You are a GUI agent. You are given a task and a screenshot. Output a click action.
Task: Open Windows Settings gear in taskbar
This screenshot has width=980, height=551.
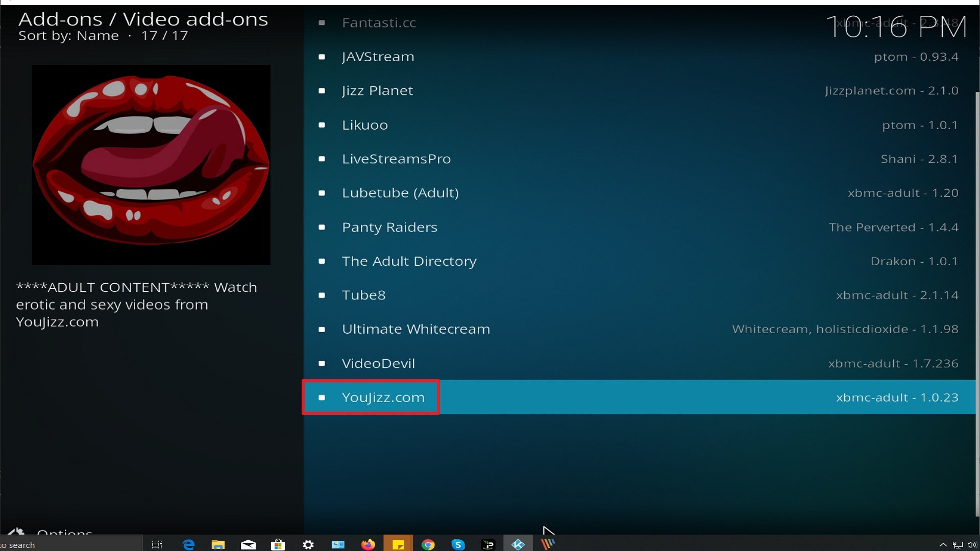coord(308,544)
